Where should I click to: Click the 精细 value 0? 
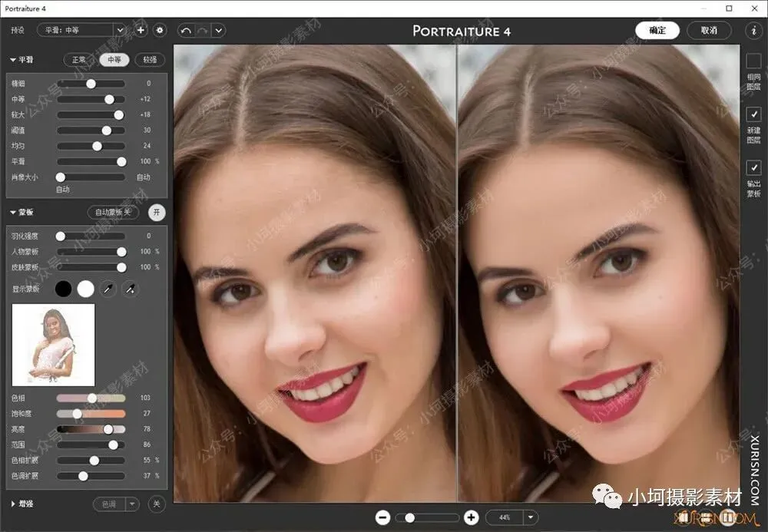pos(148,83)
